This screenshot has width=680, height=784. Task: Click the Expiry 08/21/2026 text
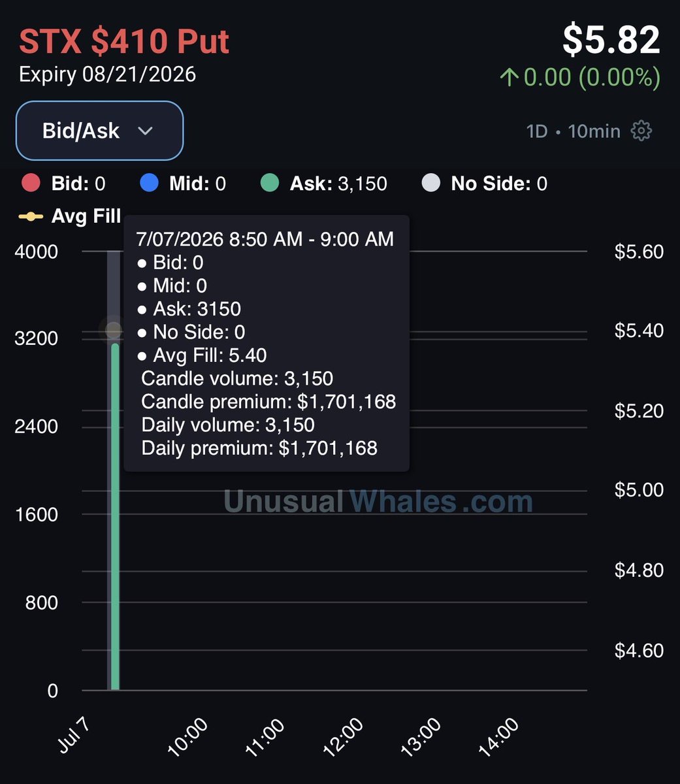tap(107, 74)
